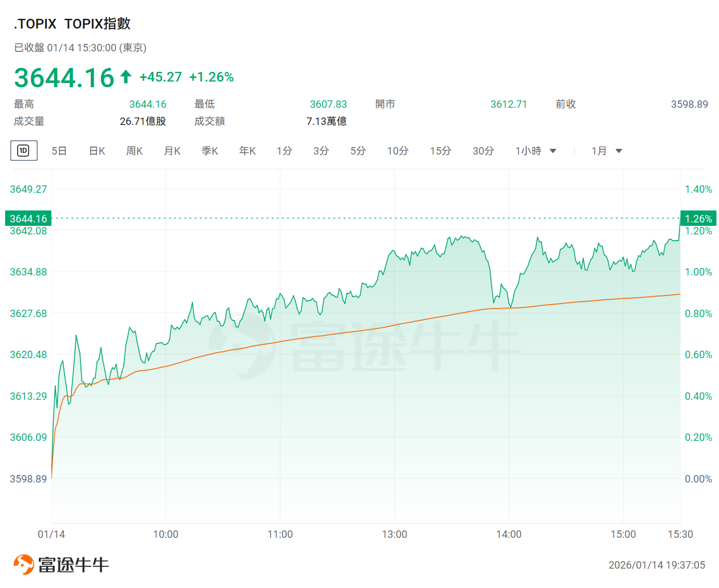Pick the 3分 interval option
This screenshot has width=719, height=588.
click(x=321, y=151)
